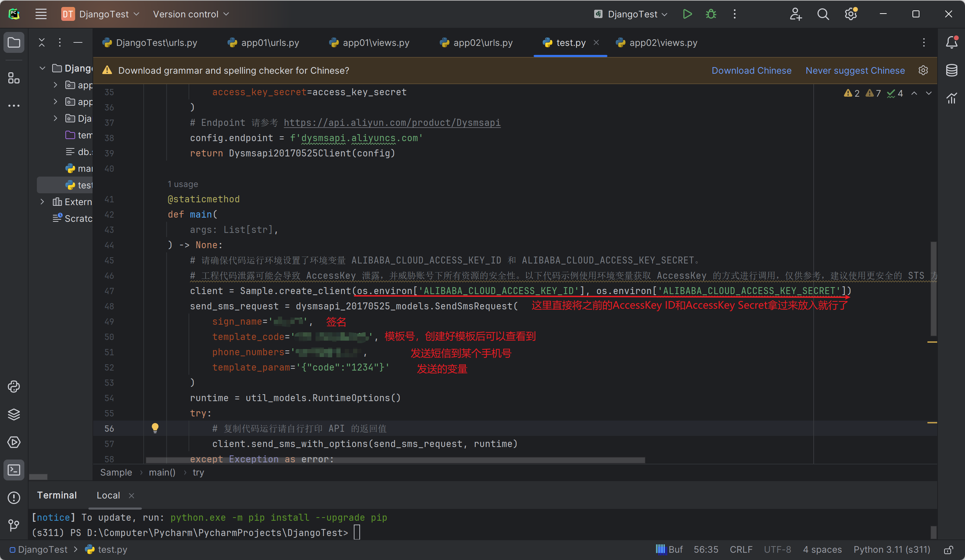
Task: Hide the project tool window
Action: coord(78,42)
